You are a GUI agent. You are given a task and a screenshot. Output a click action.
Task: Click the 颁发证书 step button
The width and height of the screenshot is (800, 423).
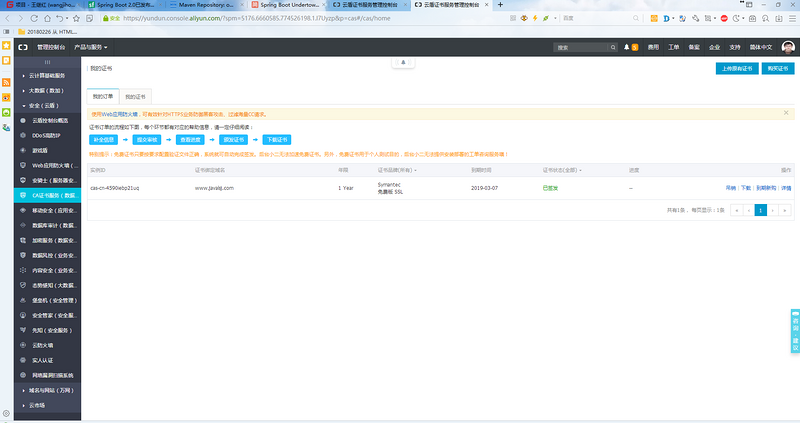pos(234,139)
